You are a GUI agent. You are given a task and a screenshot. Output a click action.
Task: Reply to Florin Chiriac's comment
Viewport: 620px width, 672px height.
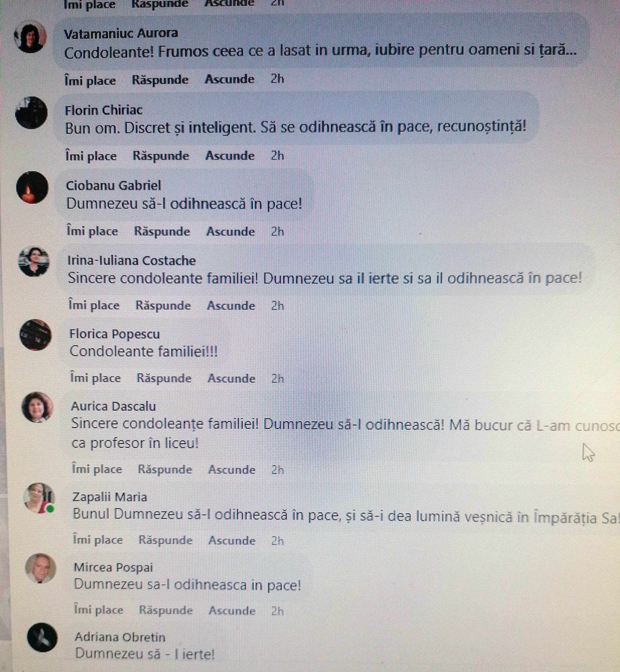click(161, 156)
